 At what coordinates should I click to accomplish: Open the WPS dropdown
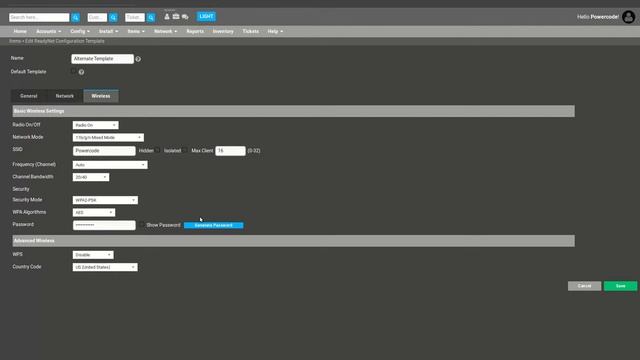click(93, 255)
